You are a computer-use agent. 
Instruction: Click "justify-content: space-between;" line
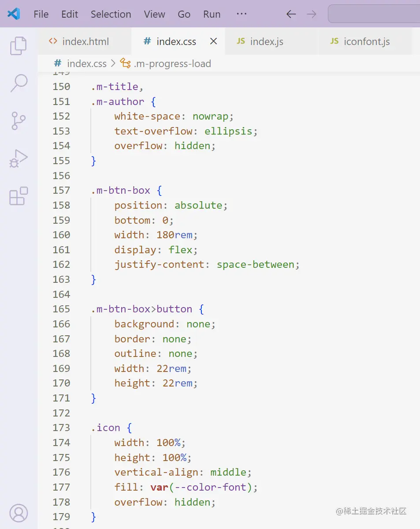click(x=207, y=265)
